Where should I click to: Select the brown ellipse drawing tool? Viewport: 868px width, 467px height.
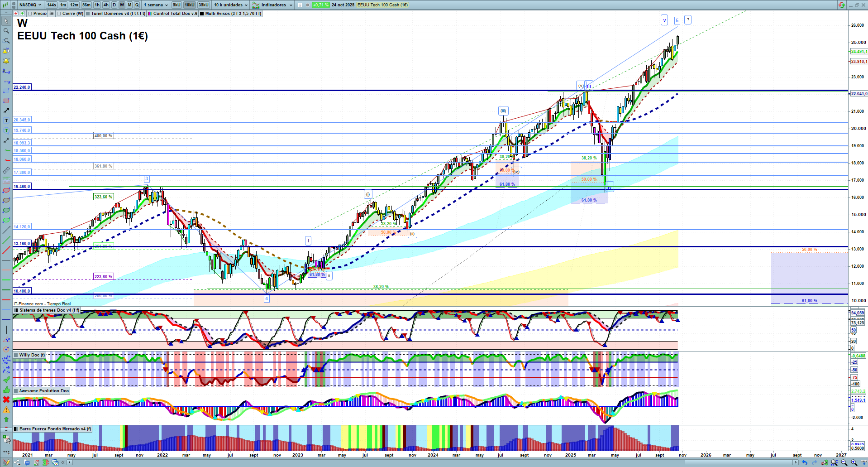click(6, 200)
